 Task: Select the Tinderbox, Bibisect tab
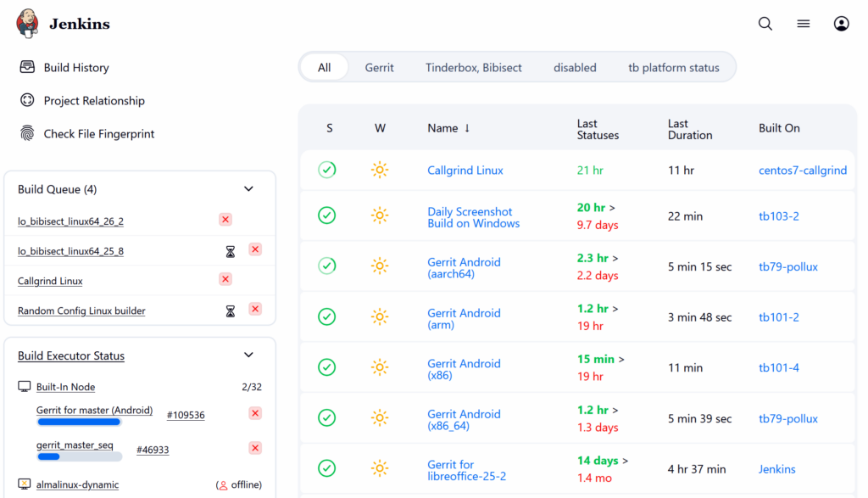tap(473, 68)
